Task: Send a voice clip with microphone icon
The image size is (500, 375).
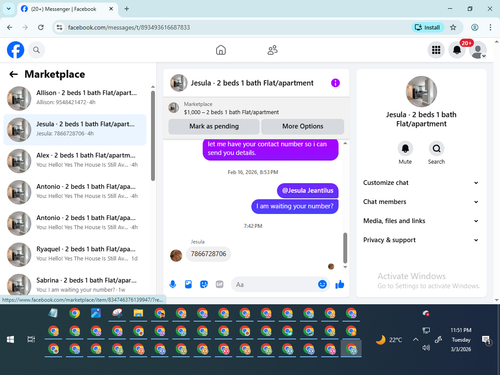Action: point(173,284)
